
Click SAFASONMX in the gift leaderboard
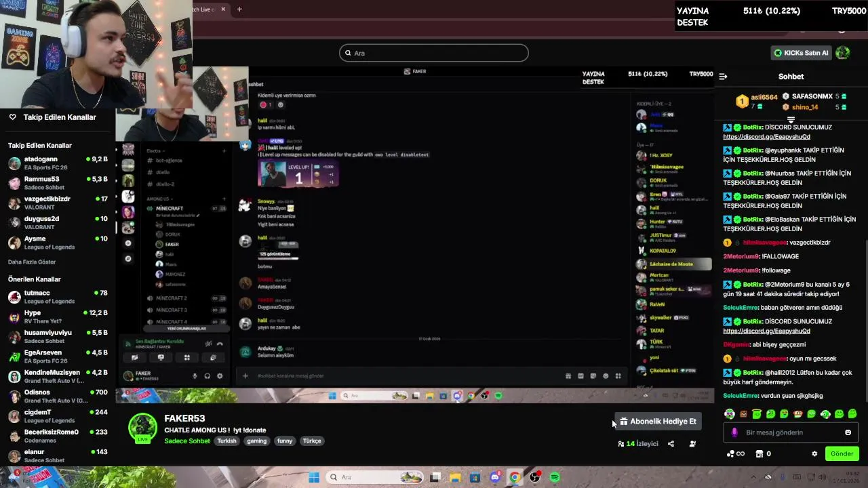pos(812,96)
